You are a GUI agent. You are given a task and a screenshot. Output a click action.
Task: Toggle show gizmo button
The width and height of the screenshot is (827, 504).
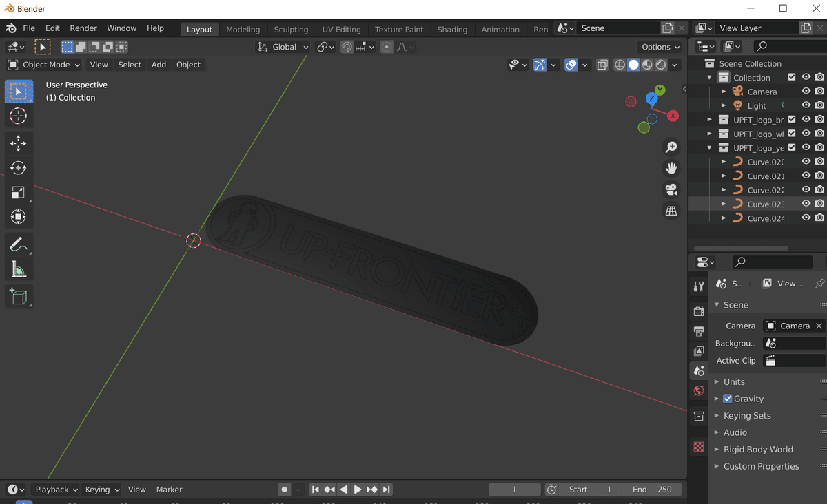tap(540, 65)
